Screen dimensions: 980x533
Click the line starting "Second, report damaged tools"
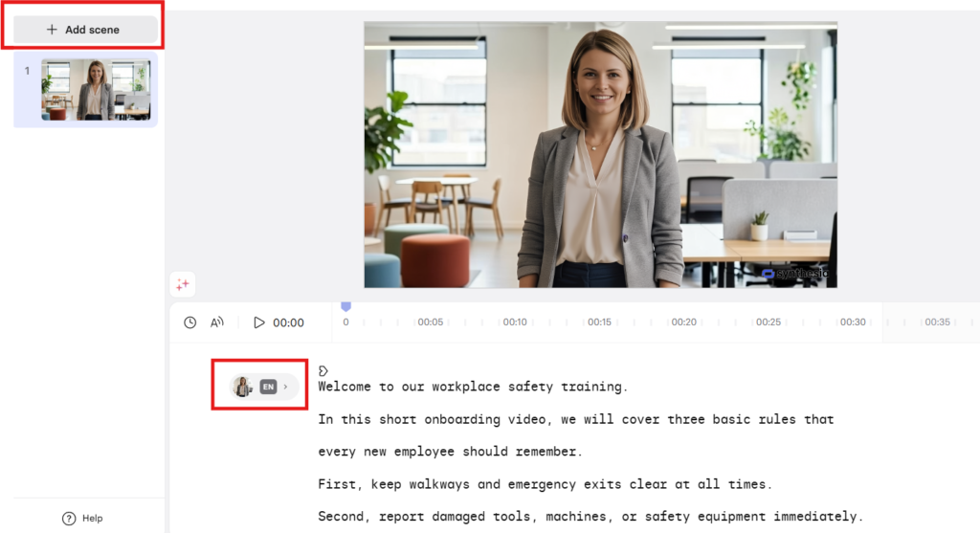[x=590, y=517]
